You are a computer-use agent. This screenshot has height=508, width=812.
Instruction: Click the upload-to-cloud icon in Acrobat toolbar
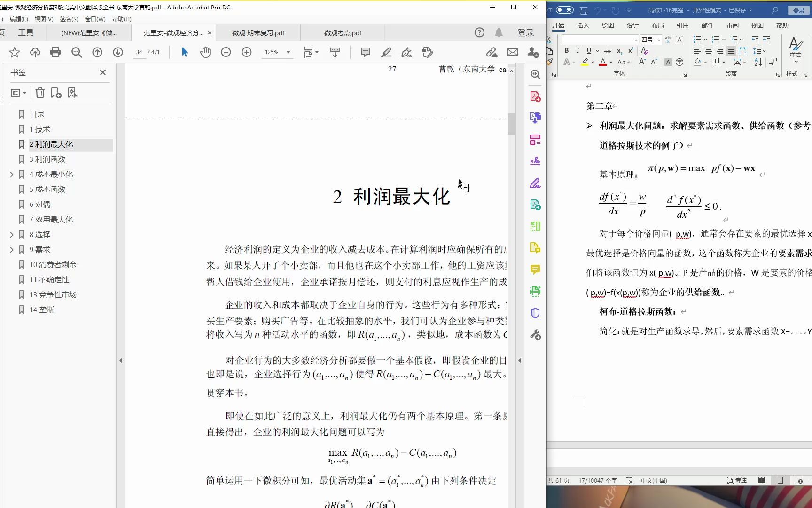(x=35, y=52)
